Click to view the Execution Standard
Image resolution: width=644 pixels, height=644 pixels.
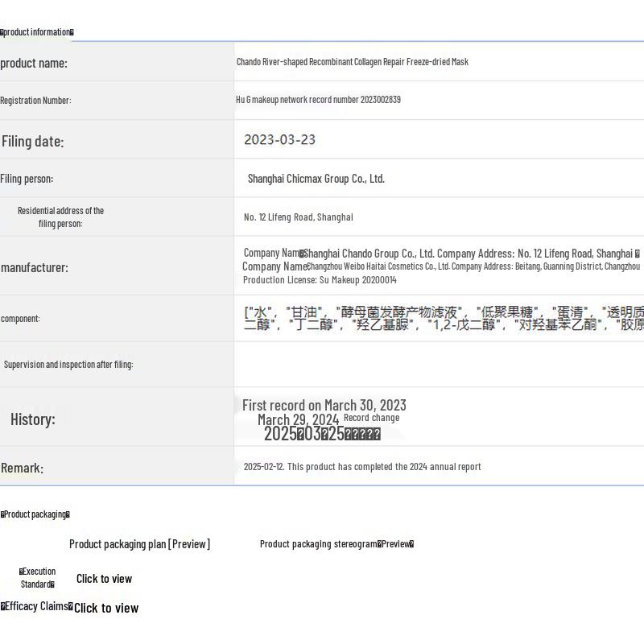click(104, 579)
